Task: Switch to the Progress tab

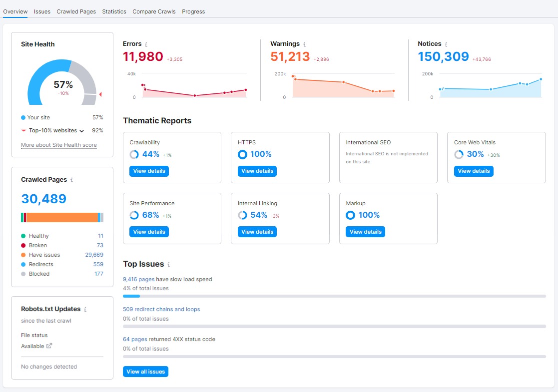Action: [193, 11]
